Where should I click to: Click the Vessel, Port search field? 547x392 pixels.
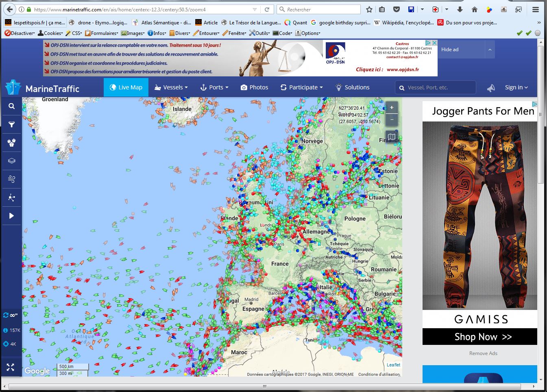435,87
